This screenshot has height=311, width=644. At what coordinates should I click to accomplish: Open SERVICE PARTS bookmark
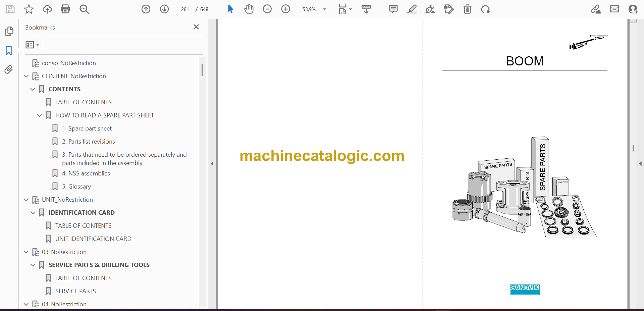(x=75, y=291)
